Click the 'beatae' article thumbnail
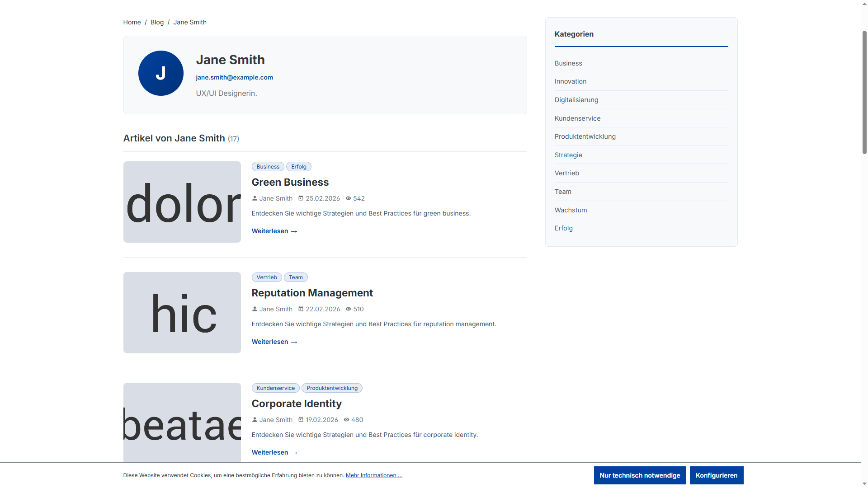868x488 pixels. pos(182,422)
